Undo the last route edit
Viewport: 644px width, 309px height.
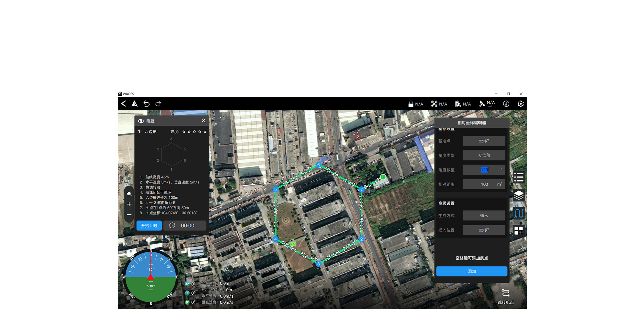(146, 104)
